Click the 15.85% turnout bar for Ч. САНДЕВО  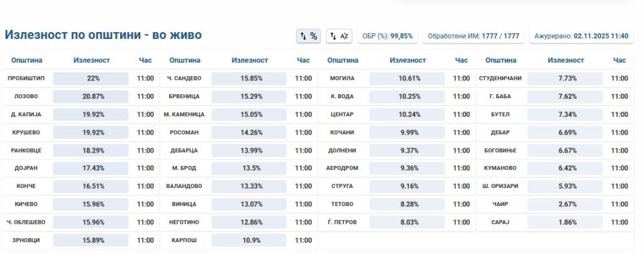coord(251,79)
